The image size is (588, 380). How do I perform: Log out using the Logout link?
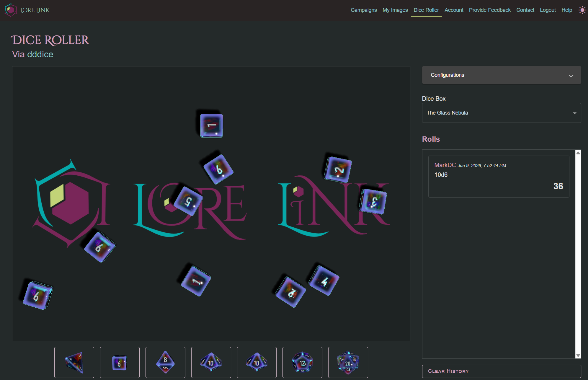click(x=548, y=10)
